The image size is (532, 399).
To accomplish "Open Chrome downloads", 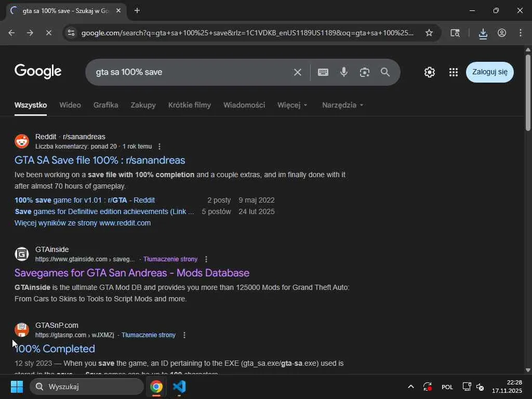I will click(x=483, y=33).
